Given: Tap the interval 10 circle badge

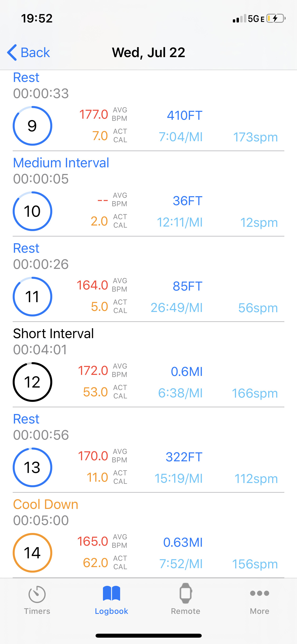Looking at the screenshot, I should (x=32, y=211).
